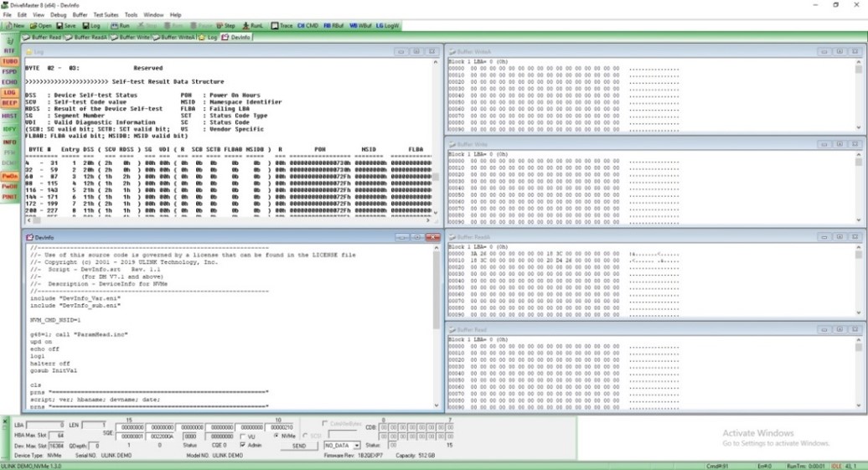Screen dimensions: 868x470
Task: Open the LogW window from toolbar
Action: coord(387,25)
